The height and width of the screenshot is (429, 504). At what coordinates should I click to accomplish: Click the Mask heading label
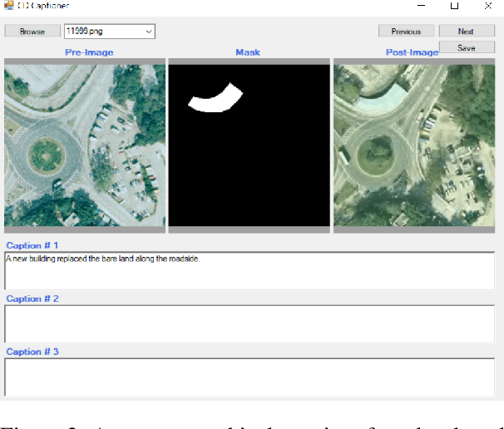(248, 52)
